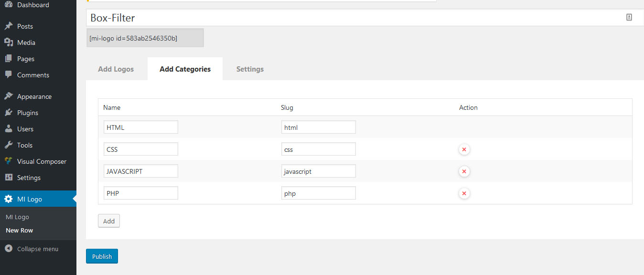Click the Plugins plug icon
The height and width of the screenshot is (275, 644).
click(x=8, y=113)
